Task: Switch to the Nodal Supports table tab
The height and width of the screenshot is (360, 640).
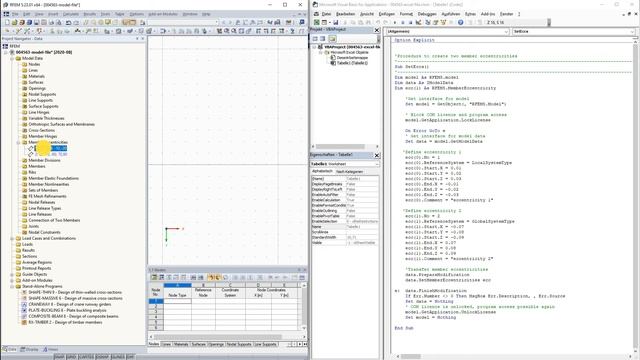Action: click(x=239, y=344)
